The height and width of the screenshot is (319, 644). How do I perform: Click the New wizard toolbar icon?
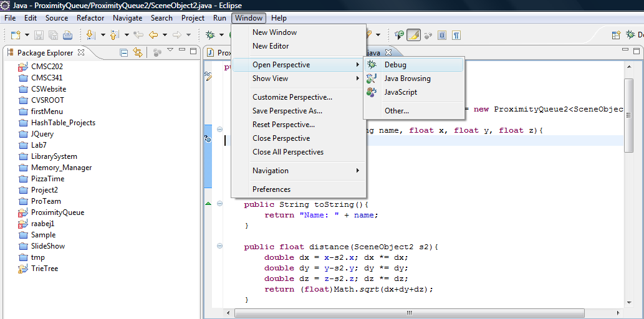point(16,36)
